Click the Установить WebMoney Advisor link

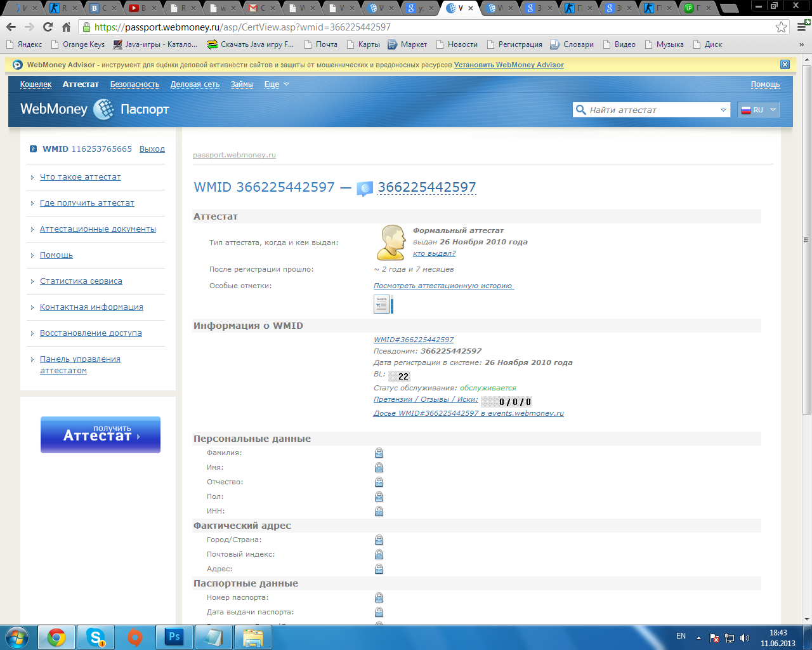[509, 65]
